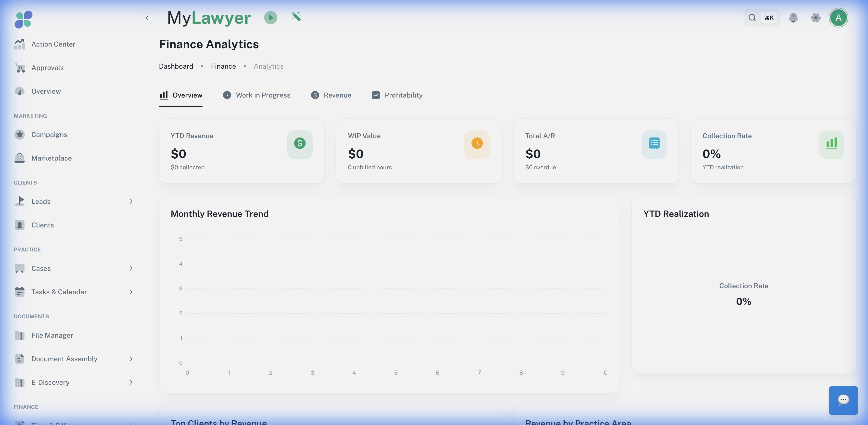Screen dimensions: 868x425
Task: Click the YTD Revenue dollar icon
Action: click(300, 144)
